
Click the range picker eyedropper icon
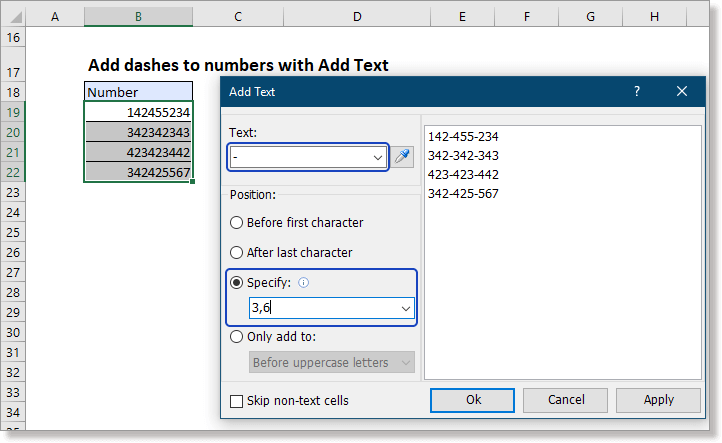point(402,157)
